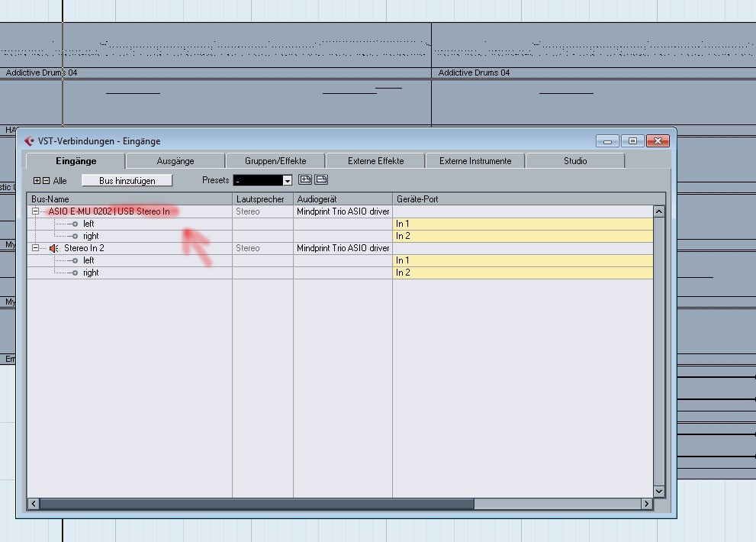Image resolution: width=756 pixels, height=542 pixels.
Task: Click the vertical scrollbar up arrow
Action: pos(659,211)
